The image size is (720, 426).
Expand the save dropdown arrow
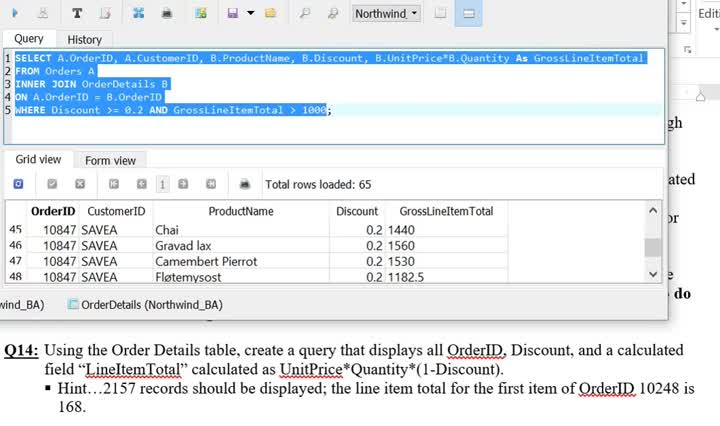251,13
